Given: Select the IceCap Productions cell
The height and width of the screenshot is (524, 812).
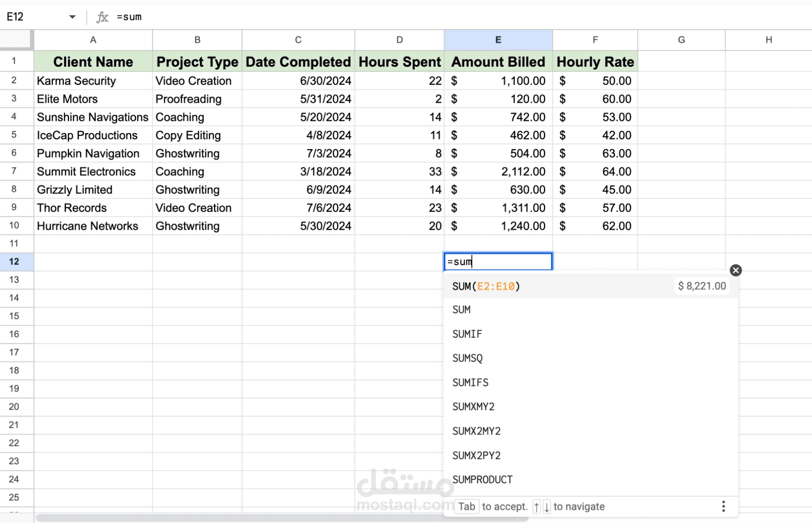Looking at the screenshot, I should click(x=93, y=135).
